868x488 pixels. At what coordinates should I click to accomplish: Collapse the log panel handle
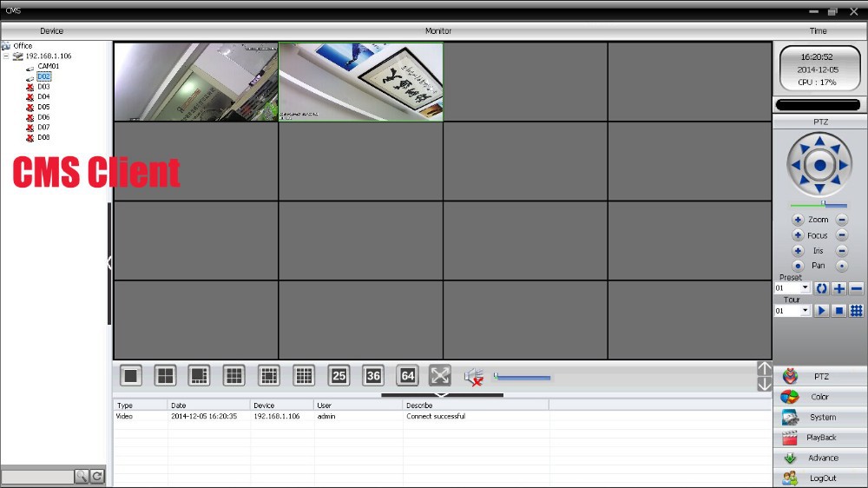point(442,395)
